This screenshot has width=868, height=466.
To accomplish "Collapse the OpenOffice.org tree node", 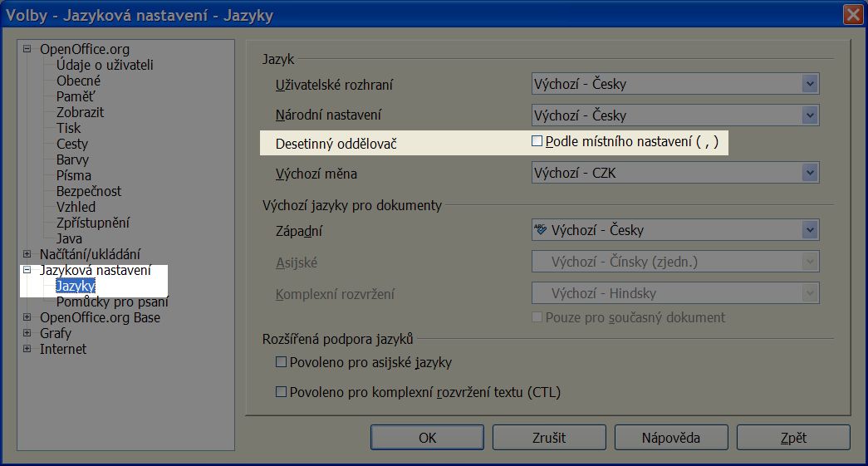I will pyautogui.click(x=27, y=49).
